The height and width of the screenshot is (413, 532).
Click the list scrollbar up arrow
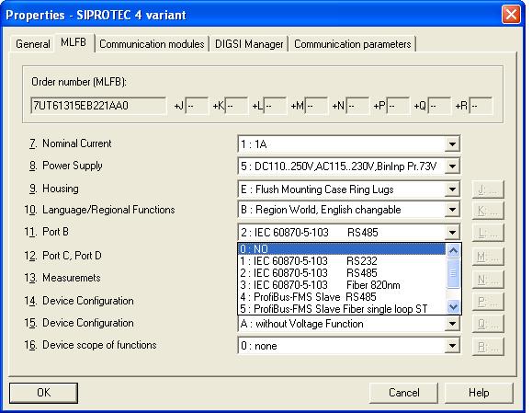[x=453, y=251]
